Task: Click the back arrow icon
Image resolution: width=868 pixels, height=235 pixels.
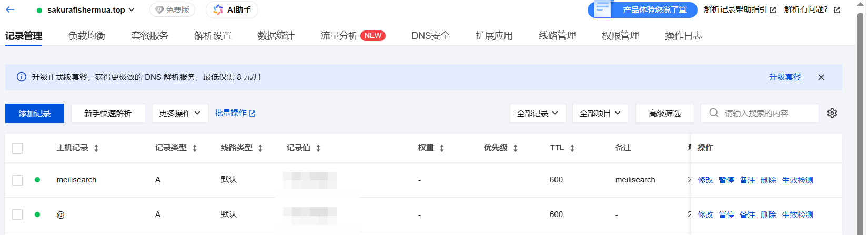Action: (11, 9)
